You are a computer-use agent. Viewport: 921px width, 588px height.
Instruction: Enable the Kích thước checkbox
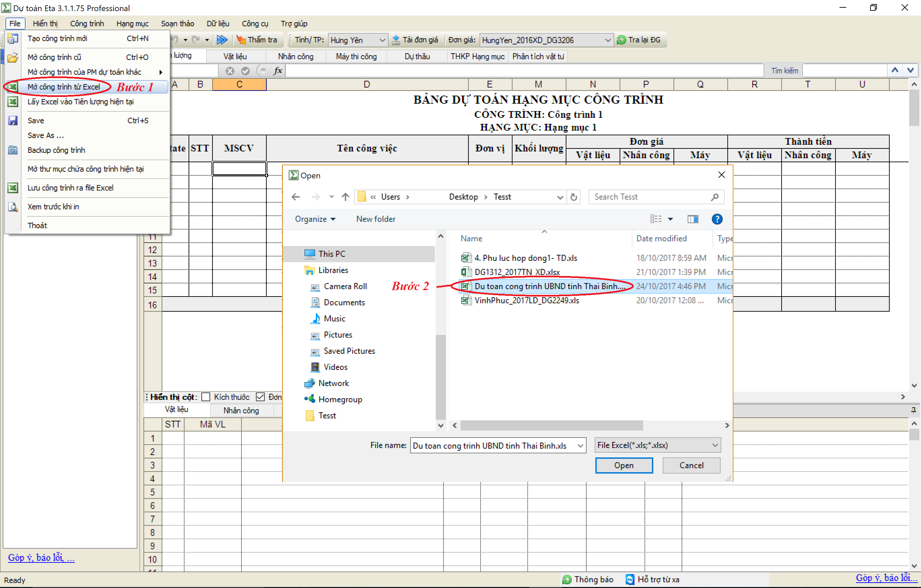206,397
